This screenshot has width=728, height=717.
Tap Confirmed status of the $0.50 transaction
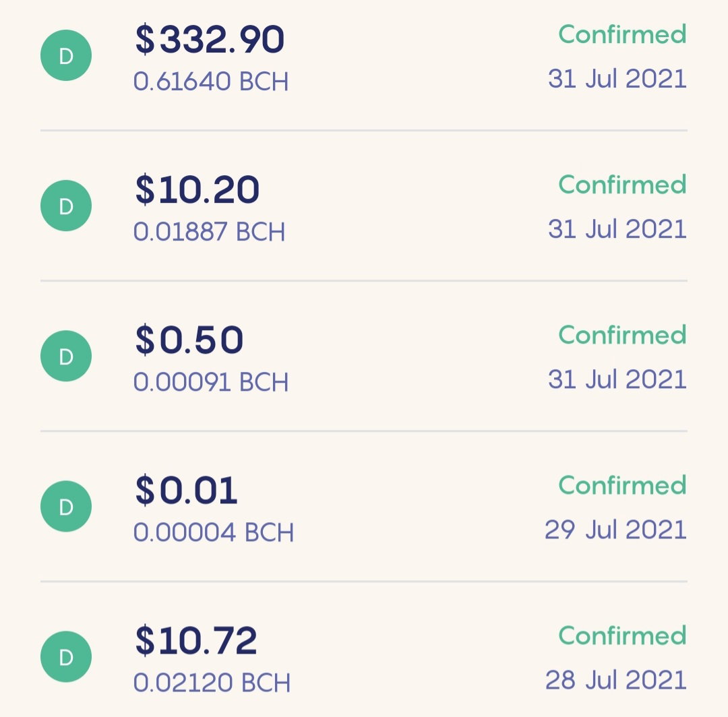(x=622, y=335)
